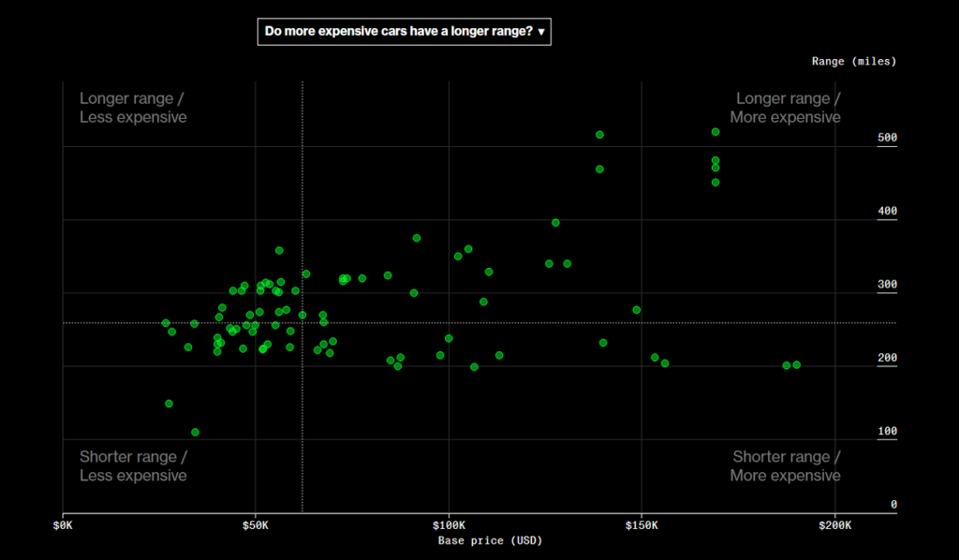
Task: Open the chart question dropdown
Action: 404,31
